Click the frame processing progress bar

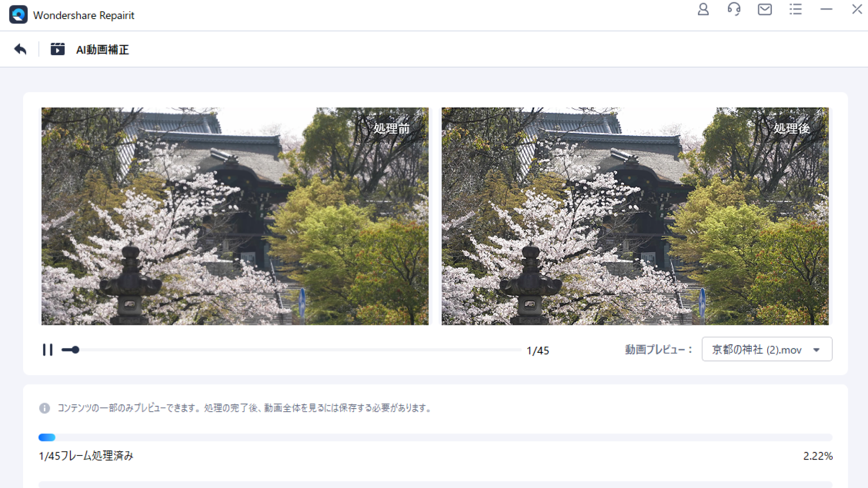(x=435, y=437)
